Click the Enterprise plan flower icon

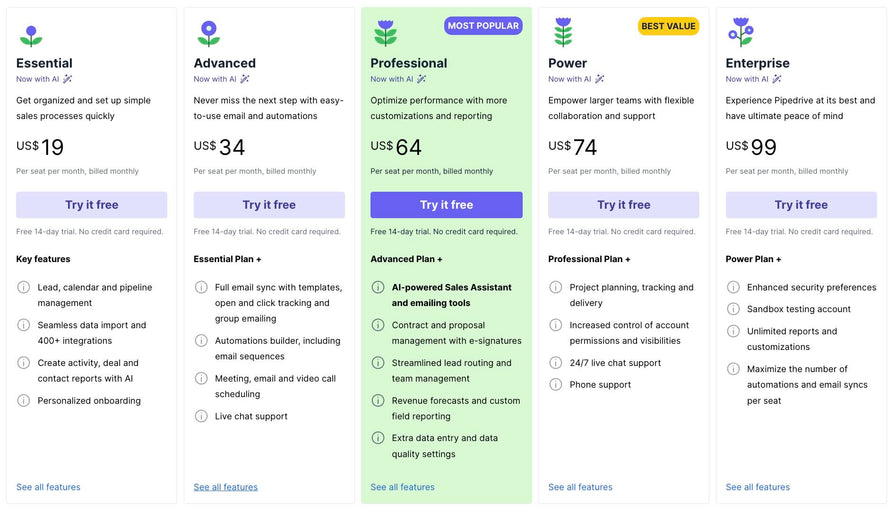pyautogui.click(x=740, y=32)
